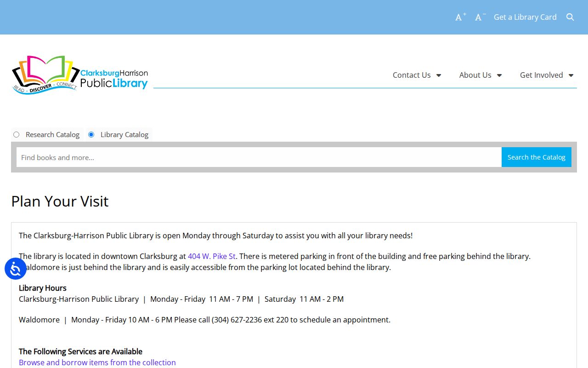The height and width of the screenshot is (368, 588).
Task: Expand the About Us menu arrow
Action: (x=499, y=75)
